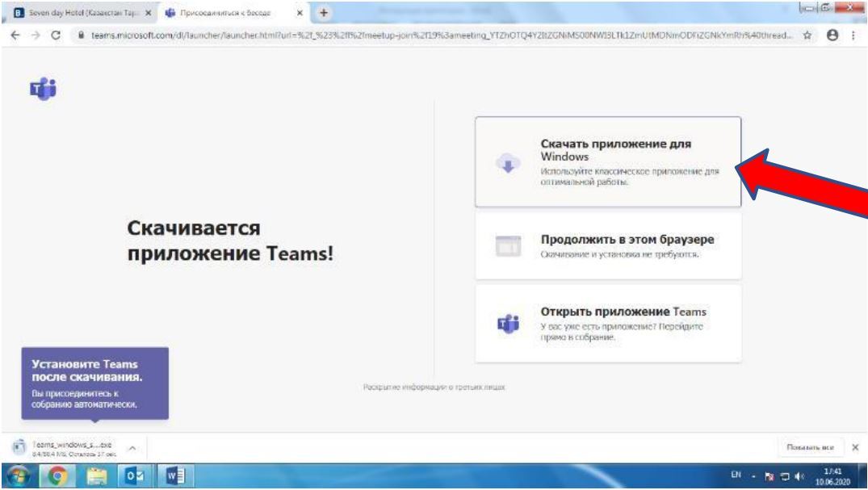
Task: Choose 'Скачать приложение для Windows' card
Action: click(x=608, y=161)
